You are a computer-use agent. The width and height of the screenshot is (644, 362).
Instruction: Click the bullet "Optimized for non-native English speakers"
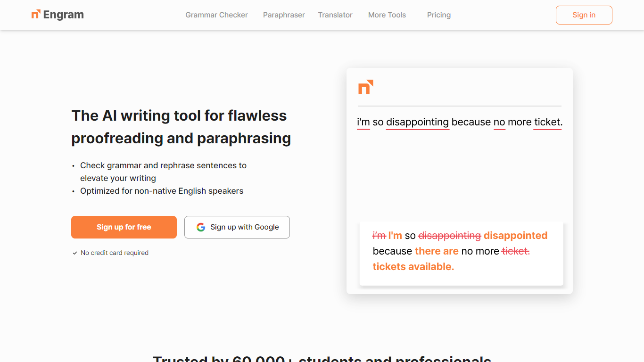pyautogui.click(x=162, y=191)
